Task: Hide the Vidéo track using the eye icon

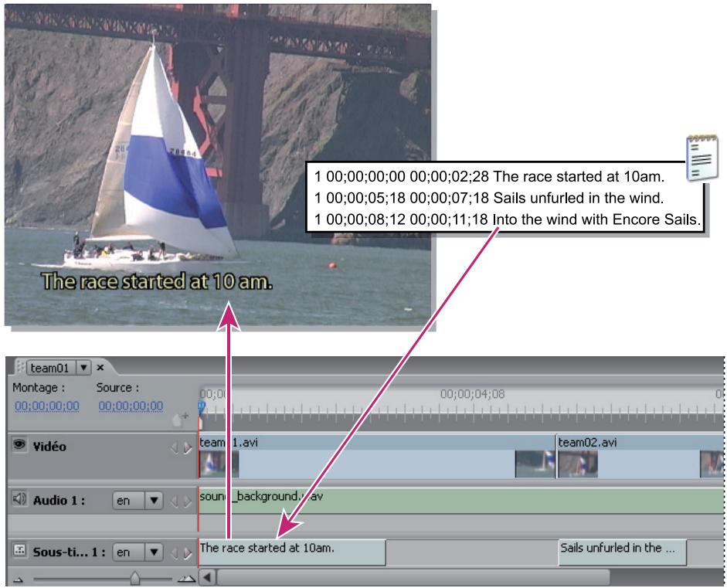Action: 20,444
